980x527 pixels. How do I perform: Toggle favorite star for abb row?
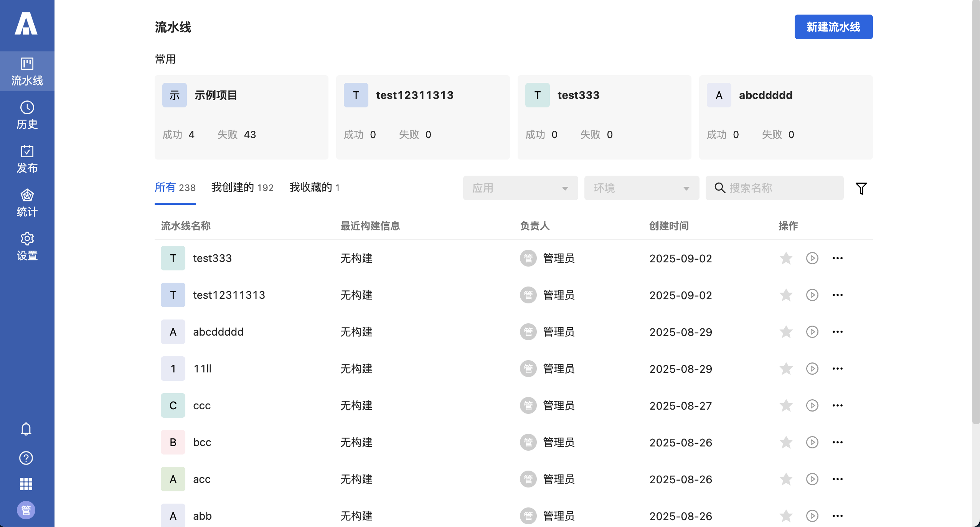[x=786, y=516]
